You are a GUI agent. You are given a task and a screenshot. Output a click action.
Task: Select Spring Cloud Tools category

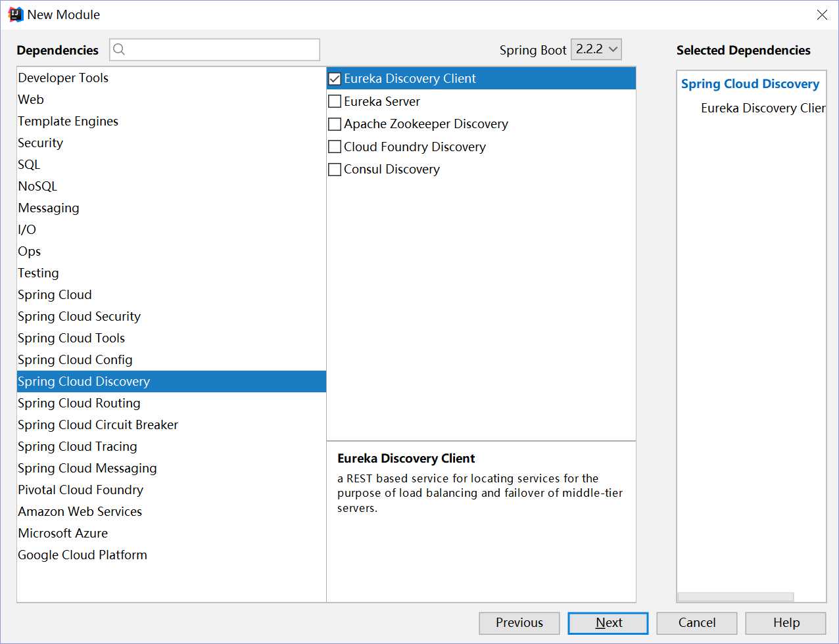[x=172, y=338]
